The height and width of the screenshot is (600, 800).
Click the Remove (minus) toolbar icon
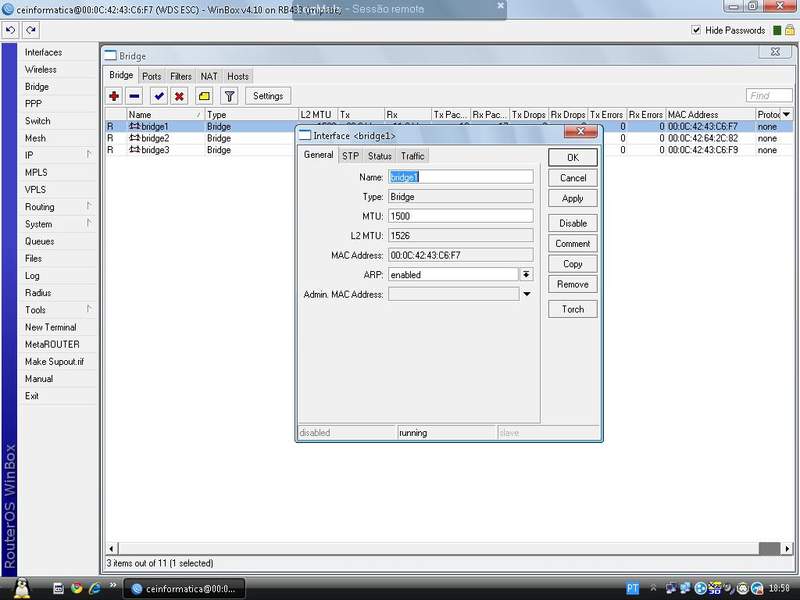[x=135, y=96]
